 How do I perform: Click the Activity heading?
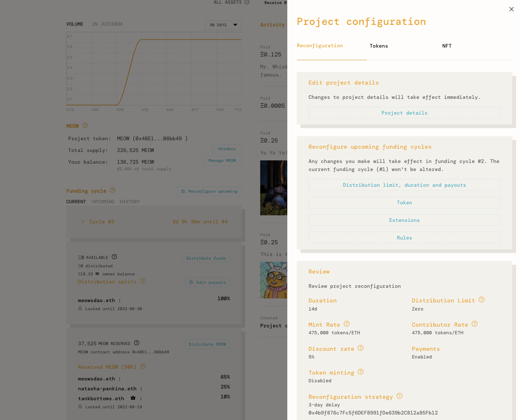pyautogui.click(x=272, y=25)
